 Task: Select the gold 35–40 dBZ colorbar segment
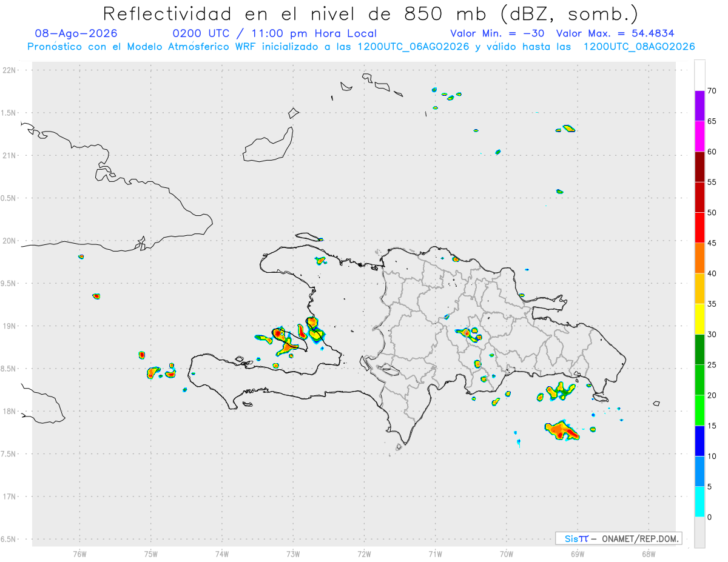[x=699, y=289]
